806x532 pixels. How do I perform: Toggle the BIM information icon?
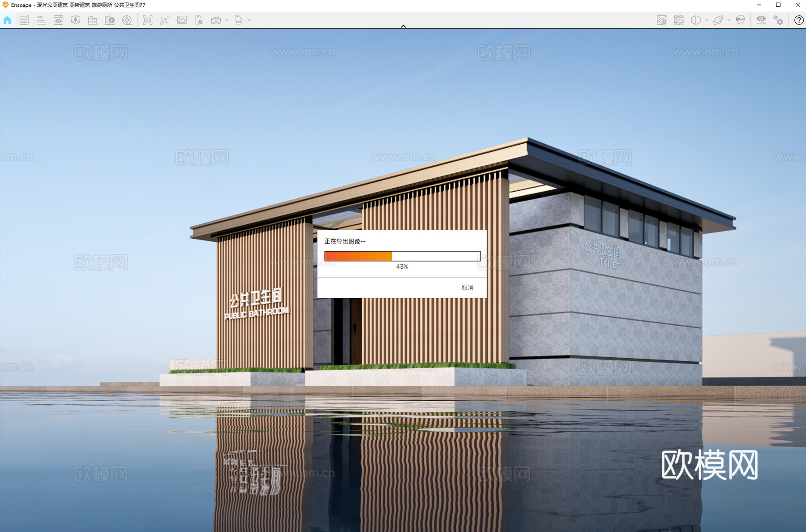click(x=41, y=20)
